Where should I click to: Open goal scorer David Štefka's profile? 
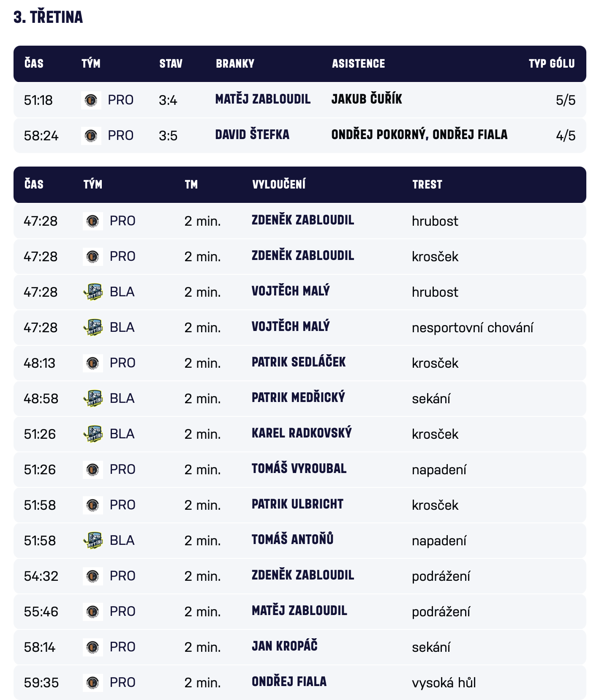(x=252, y=135)
